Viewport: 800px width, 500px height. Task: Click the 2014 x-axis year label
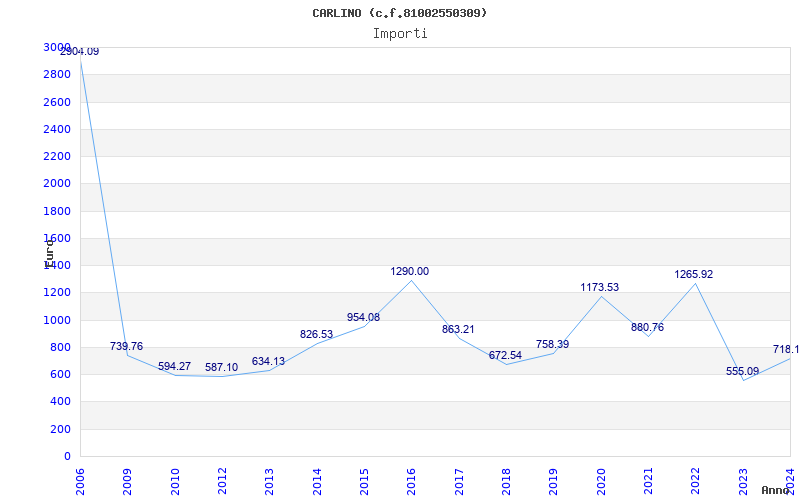[x=317, y=482]
